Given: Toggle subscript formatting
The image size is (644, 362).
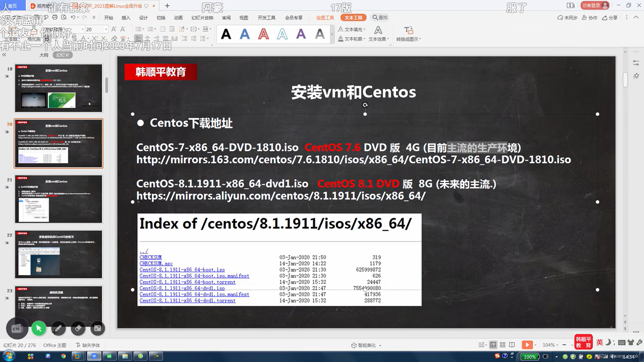Looking at the screenshot, I should [x=104, y=39].
